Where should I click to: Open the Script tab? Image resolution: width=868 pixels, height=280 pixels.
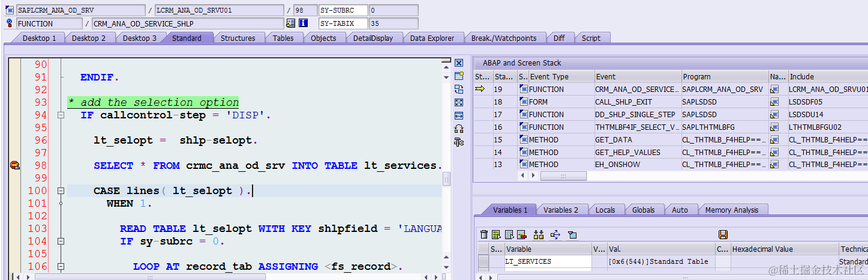[591, 38]
